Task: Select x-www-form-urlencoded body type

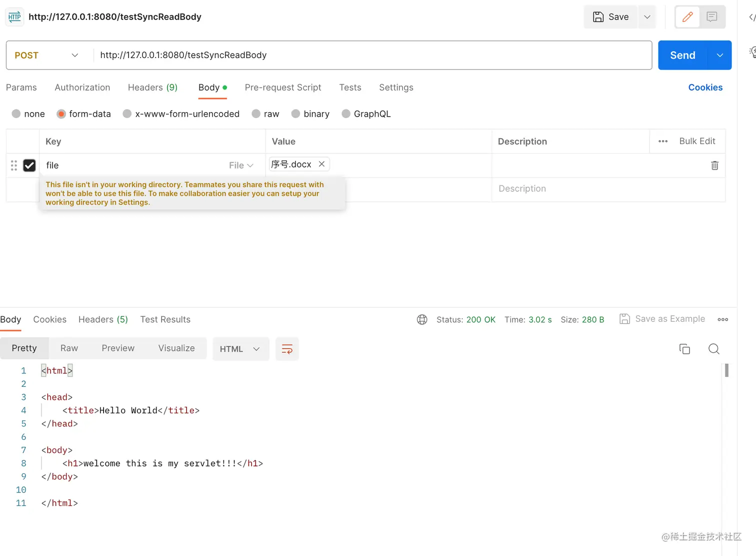Action: click(181, 114)
